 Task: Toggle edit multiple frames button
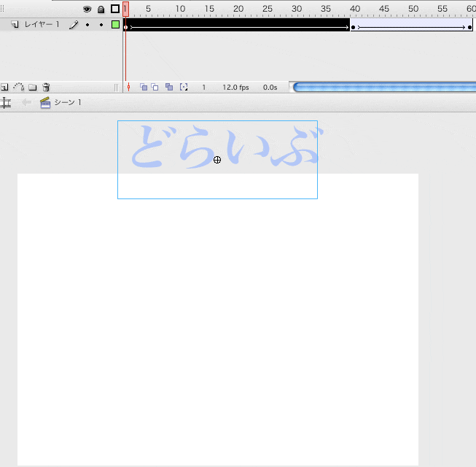169,88
